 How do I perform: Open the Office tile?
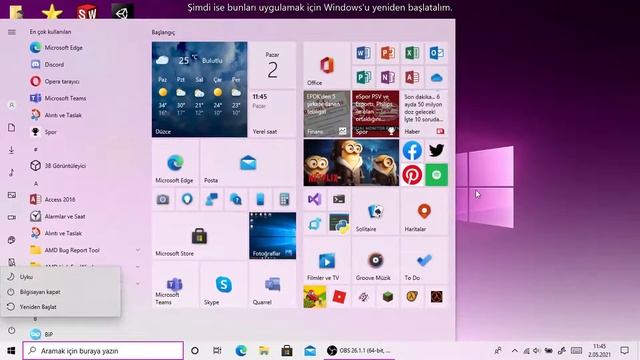(327, 65)
